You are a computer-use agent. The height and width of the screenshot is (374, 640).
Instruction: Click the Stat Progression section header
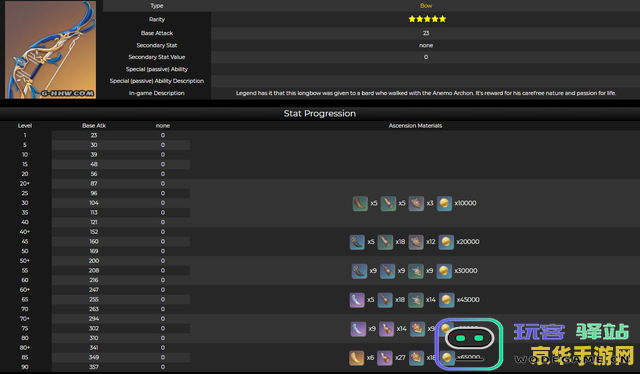320,114
